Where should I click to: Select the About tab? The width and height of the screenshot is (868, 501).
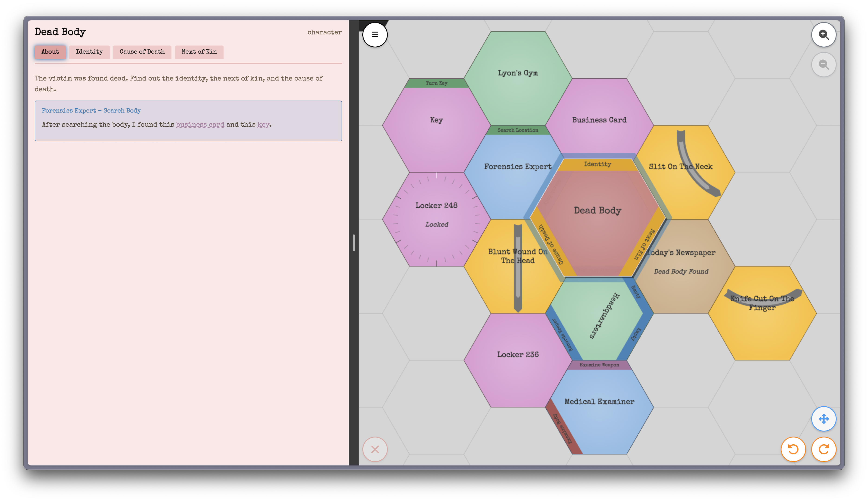tap(50, 52)
